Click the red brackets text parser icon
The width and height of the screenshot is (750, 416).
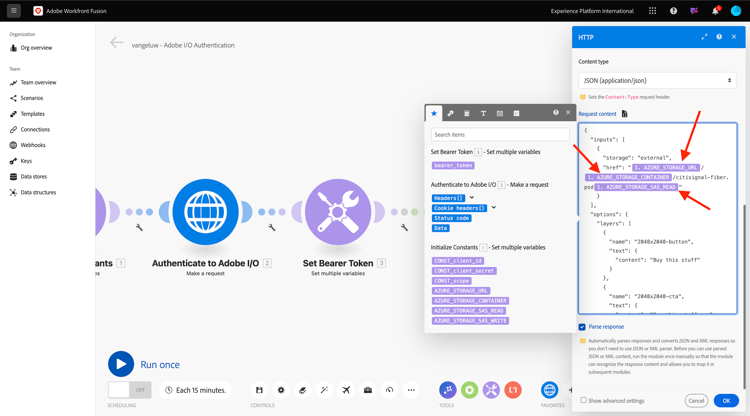pyautogui.click(x=513, y=390)
